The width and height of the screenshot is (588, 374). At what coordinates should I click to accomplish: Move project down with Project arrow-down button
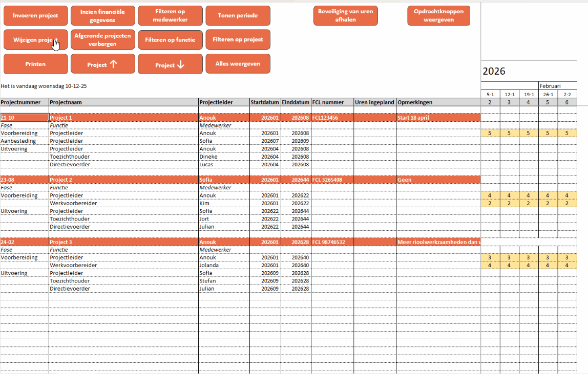(x=170, y=65)
